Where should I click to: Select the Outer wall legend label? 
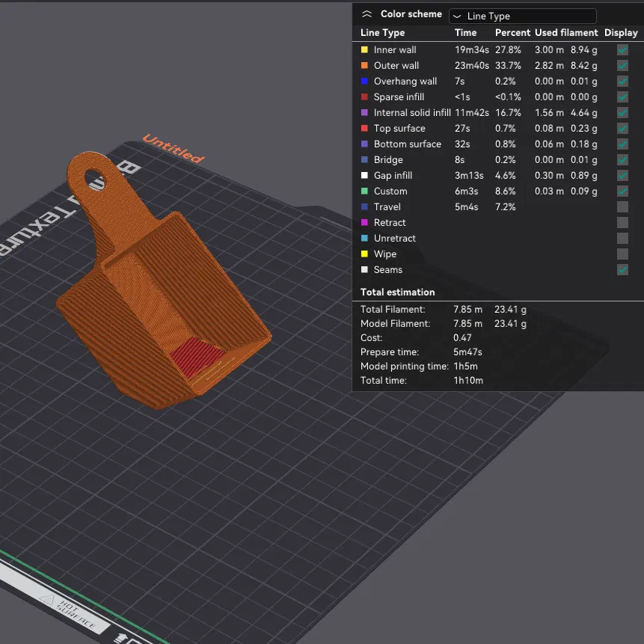pyautogui.click(x=396, y=65)
